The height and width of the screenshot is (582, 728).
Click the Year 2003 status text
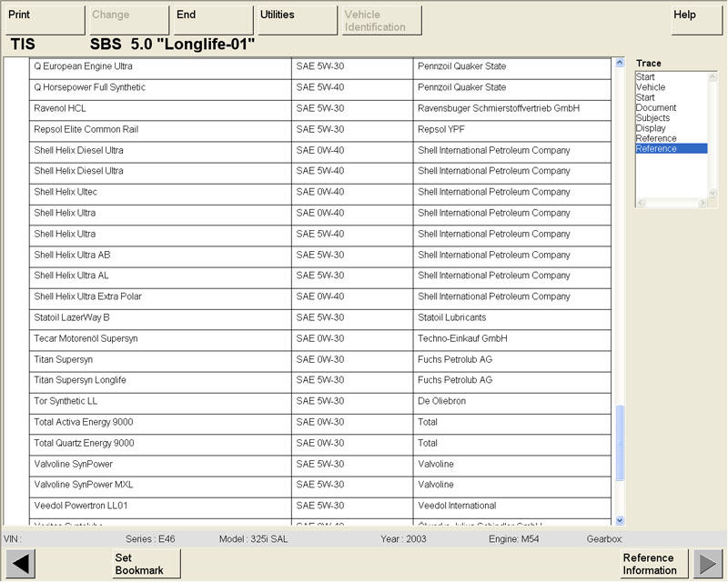point(403,539)
